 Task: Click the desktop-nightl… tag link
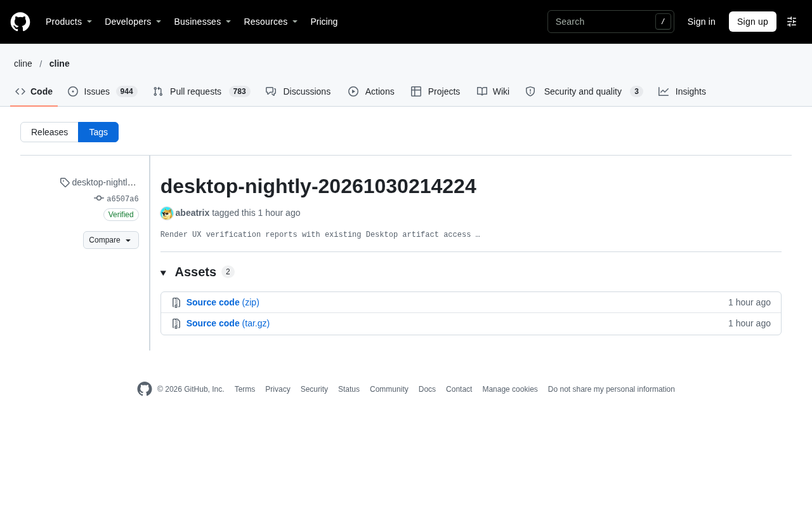[x=99, y=182]
